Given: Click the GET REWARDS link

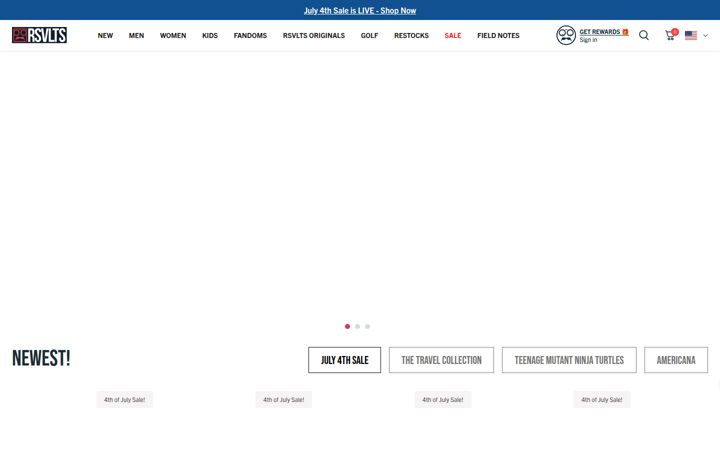Looking at the screenshot, I should pyautogui.click(x=604, y=32).
